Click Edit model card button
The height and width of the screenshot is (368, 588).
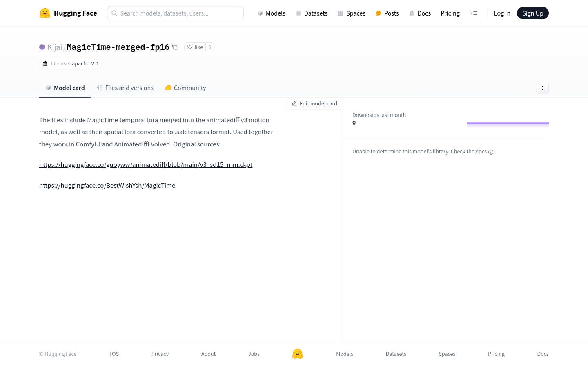314,103
